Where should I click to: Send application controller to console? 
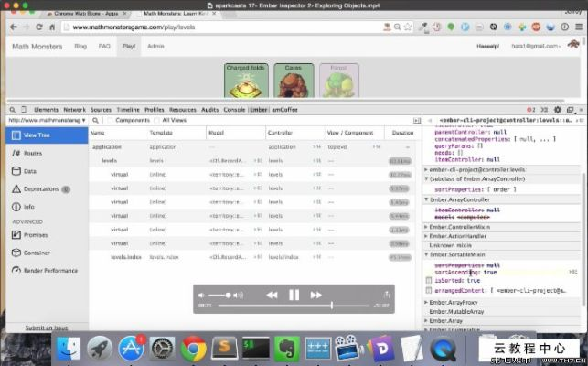(x=317, y=146)
